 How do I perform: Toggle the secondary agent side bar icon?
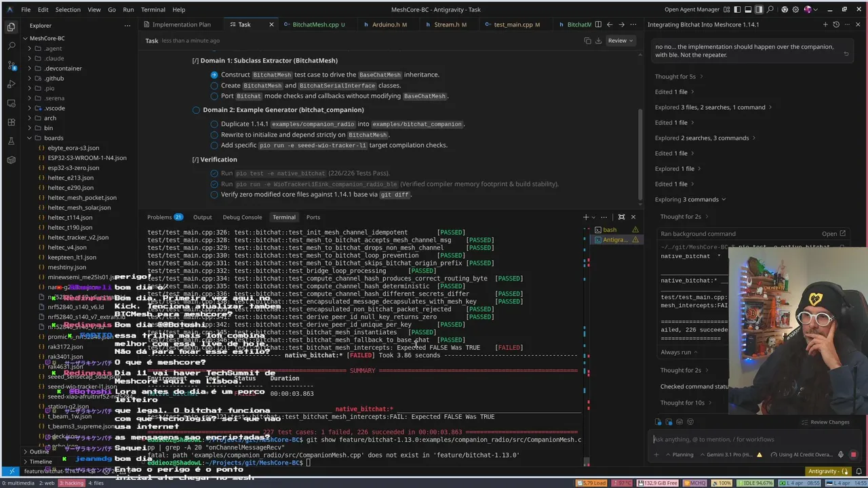pyautogui.click(x=759, y=9)
